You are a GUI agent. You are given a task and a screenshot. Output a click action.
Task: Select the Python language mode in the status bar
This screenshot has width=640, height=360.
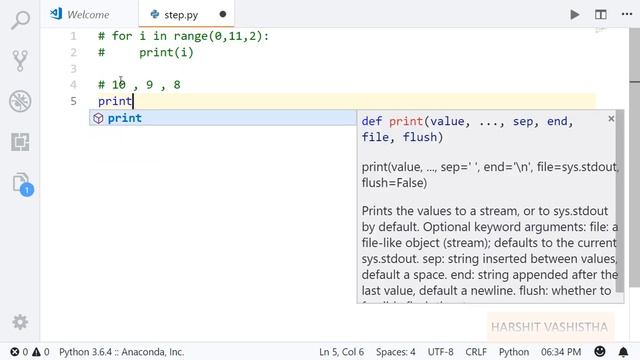point(514,352)
